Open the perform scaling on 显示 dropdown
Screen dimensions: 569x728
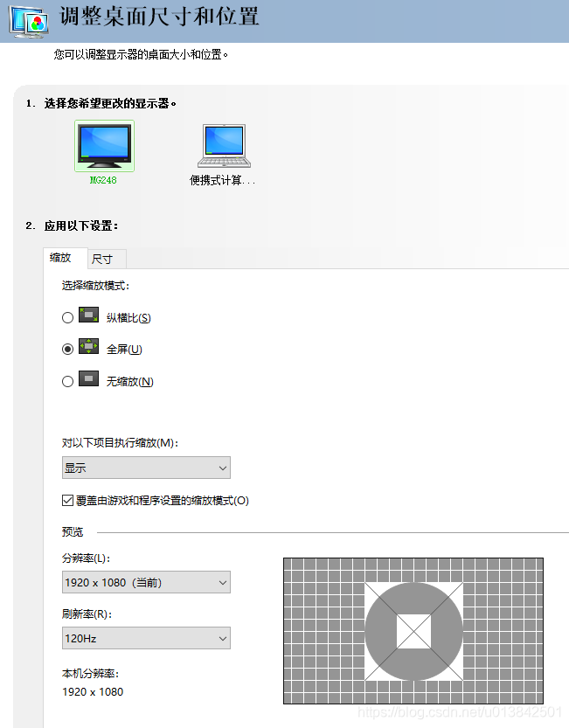coord(146,468)
